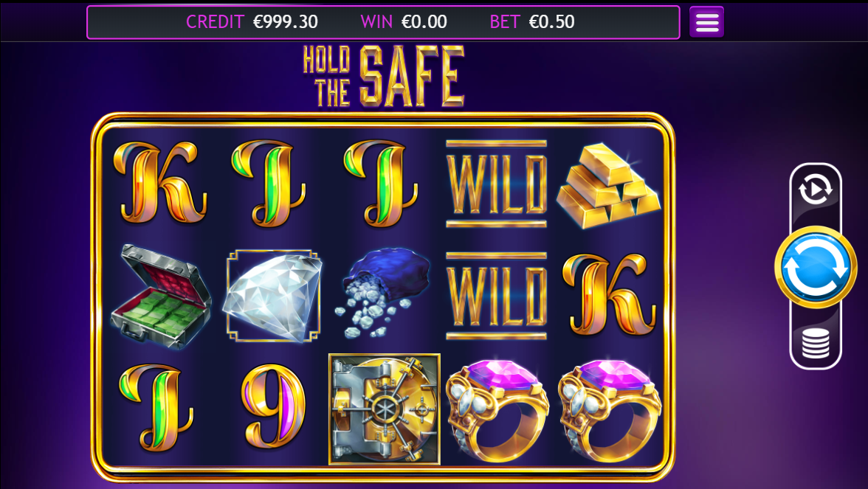This screenshot has width=868, height=489.
Task: Select the top-left K symbol
Action: coord(160,183)
